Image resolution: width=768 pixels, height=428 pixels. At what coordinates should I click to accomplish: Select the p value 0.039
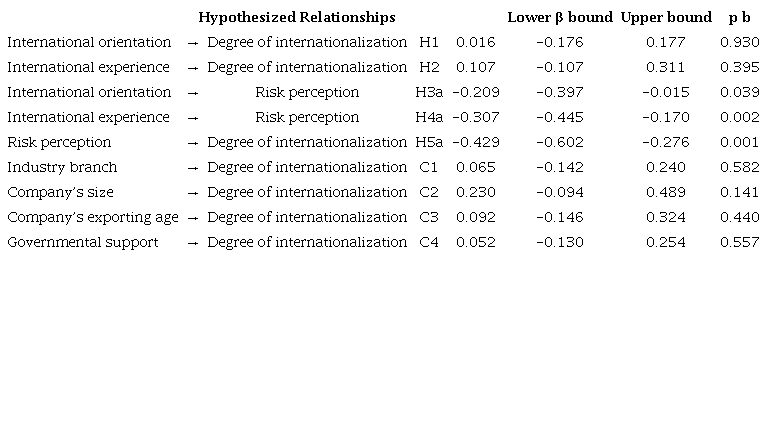click(739, 92)
